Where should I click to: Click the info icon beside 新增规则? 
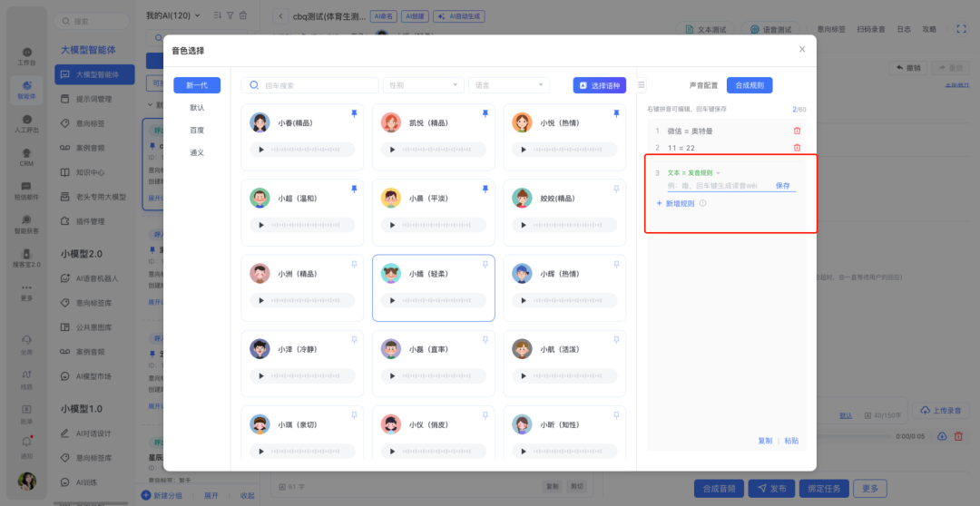[703, 204]
